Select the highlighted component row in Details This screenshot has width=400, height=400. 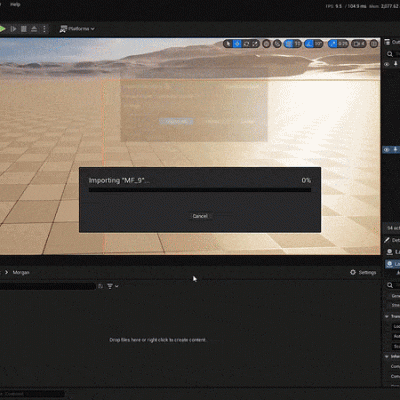pyautogui.click(x=393, y=264)
